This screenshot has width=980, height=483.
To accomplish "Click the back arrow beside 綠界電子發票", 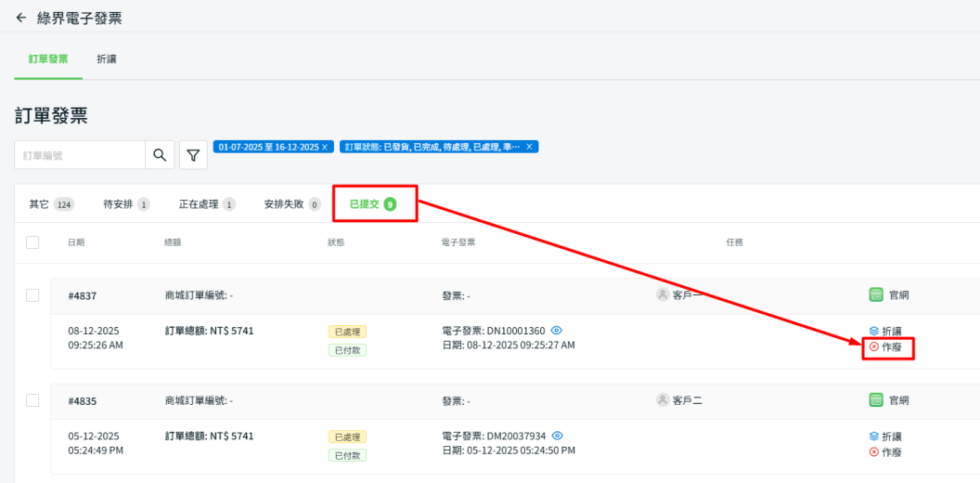I will [x=21, y=18].
